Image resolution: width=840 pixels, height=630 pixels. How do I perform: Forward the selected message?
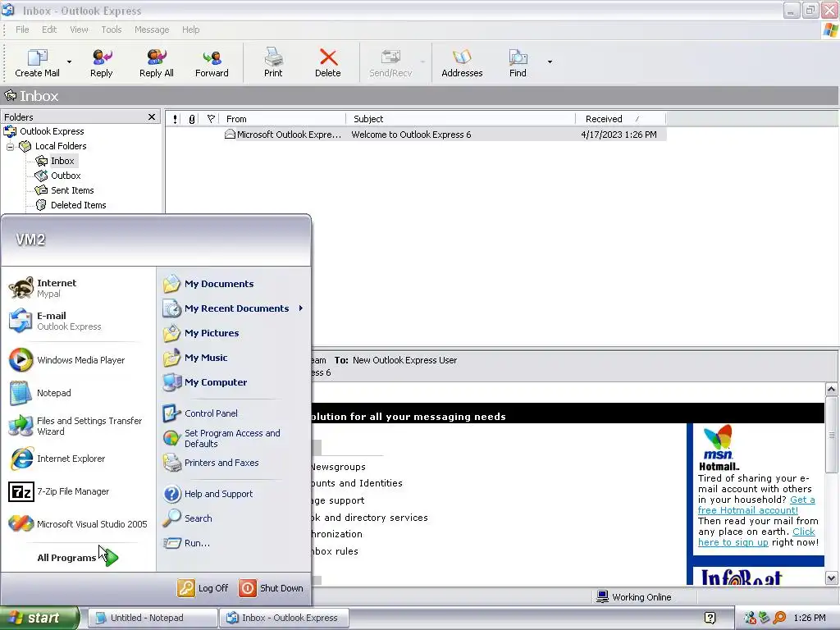(x=212, y=63)
